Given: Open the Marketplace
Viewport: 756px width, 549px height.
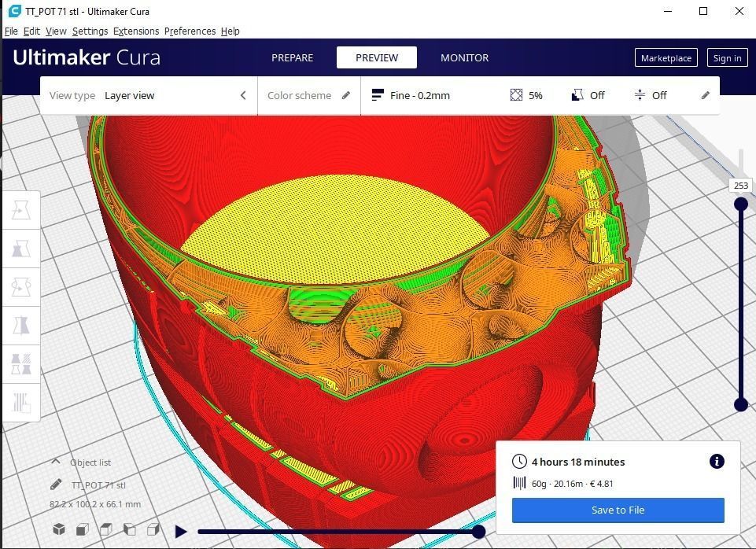Looking at the screenshot, I should click(666, 58).
